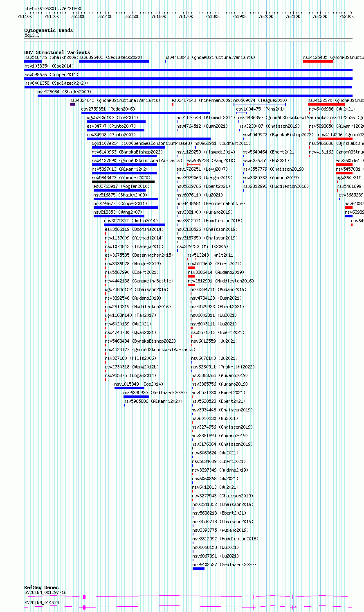Viewport: 364px width, 612px height.
Task: Open nsv955875 (Dogan2014) variant
Action: (130, 376)
